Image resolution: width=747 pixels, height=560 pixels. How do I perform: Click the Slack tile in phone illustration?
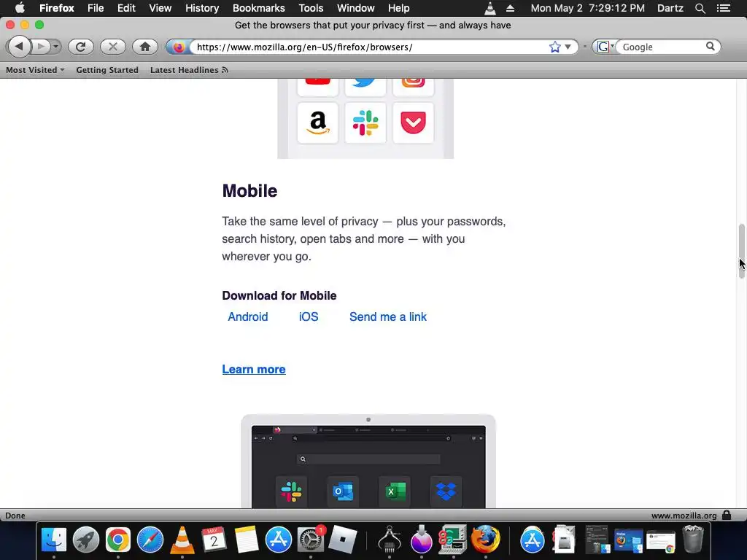(365, 122)
